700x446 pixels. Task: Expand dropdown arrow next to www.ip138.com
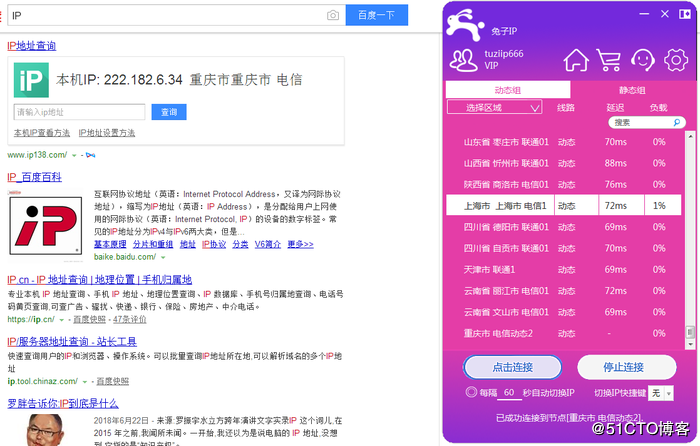74,156
